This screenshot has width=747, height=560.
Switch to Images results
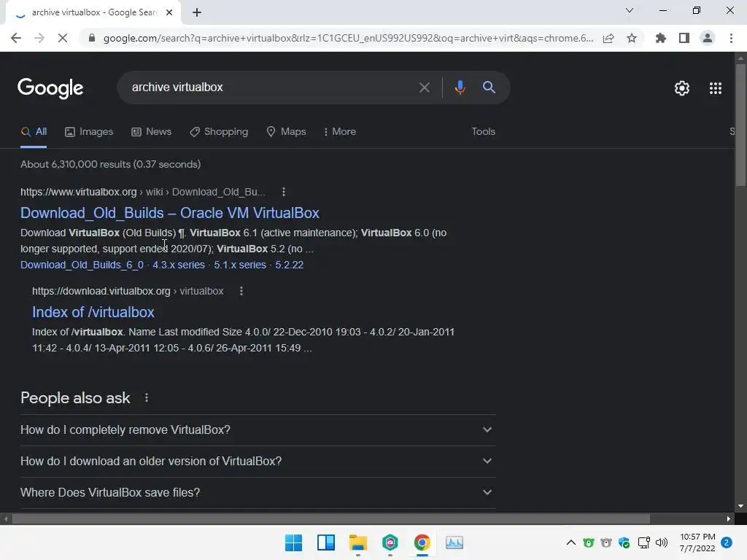89,132
